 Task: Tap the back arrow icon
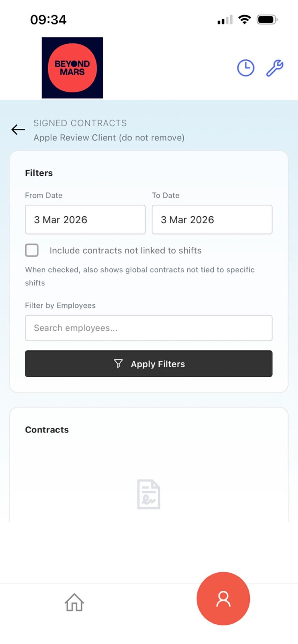(18, 130)
